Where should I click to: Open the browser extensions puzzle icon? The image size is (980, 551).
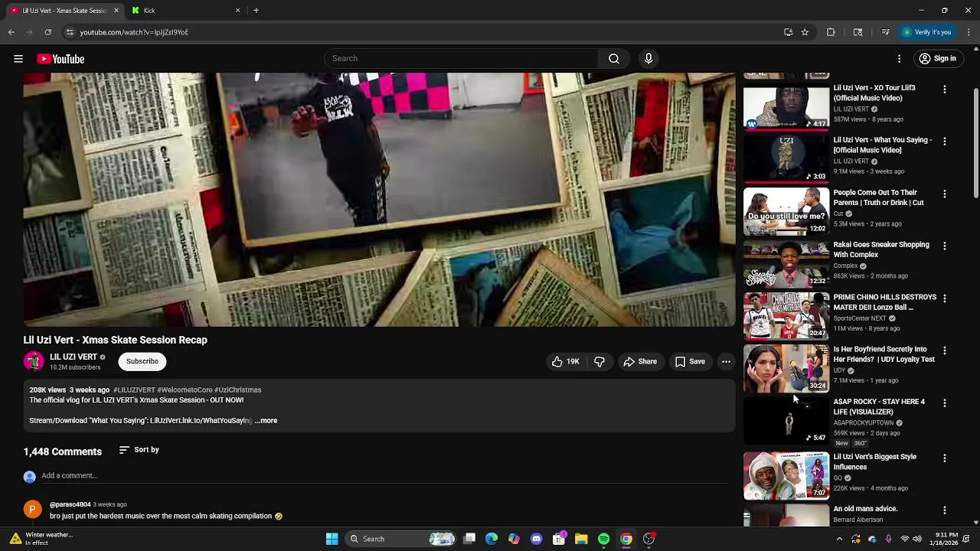point(831,32)
